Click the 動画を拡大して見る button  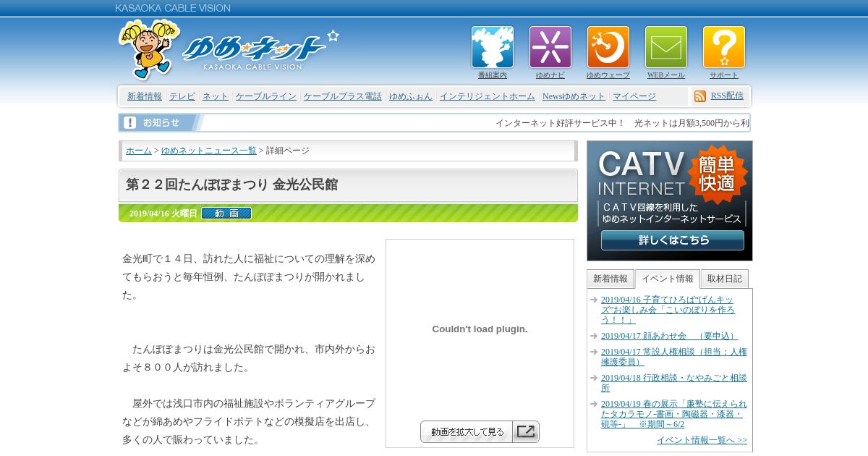pos(480,432)
